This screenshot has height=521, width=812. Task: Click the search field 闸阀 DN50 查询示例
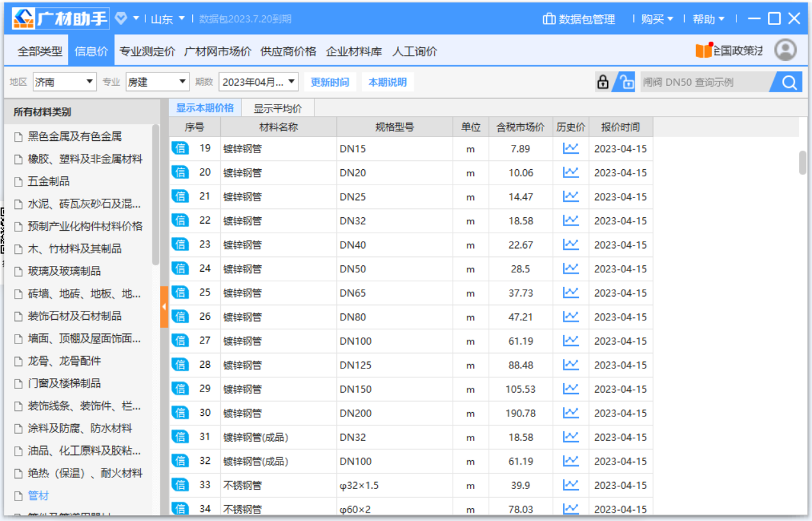tap(705, 82)
